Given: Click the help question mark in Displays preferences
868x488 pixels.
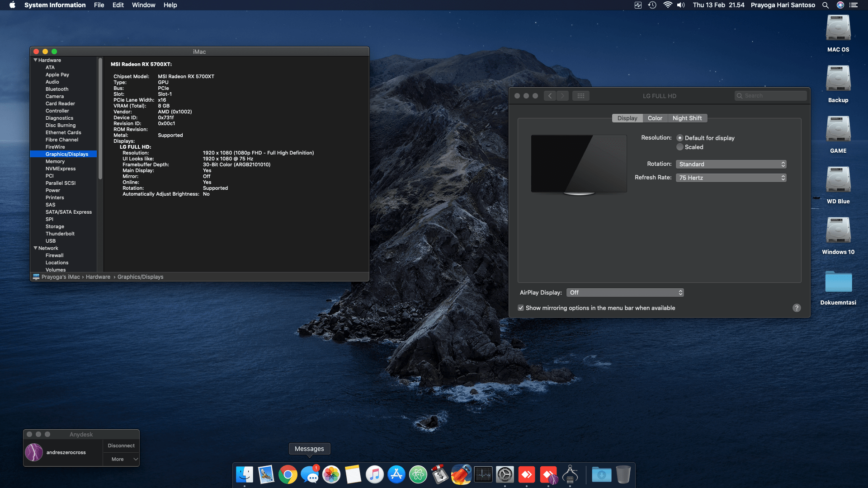Looking at the screenshot, I should [797, 308].
